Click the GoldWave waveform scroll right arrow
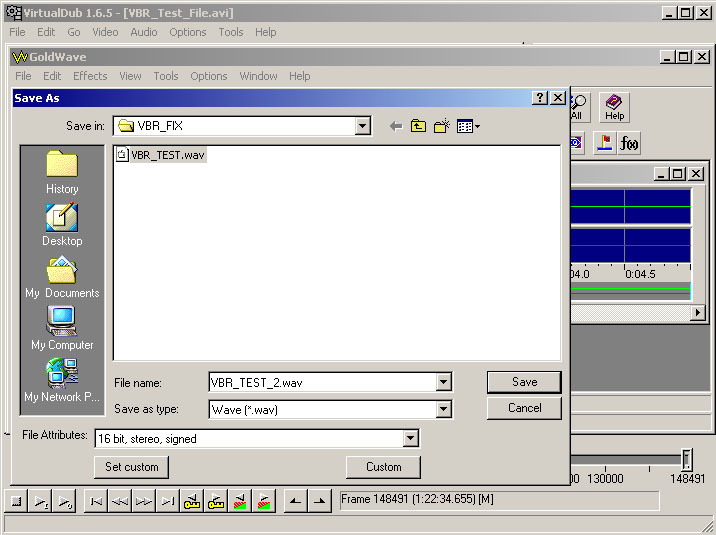This screenshot has width=716, height=535. pos(697,313)
